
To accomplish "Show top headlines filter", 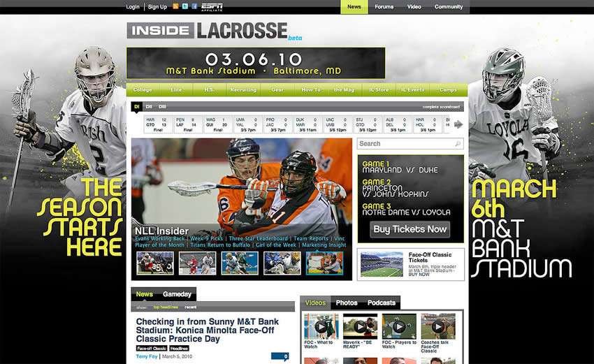I will (166, 307).
